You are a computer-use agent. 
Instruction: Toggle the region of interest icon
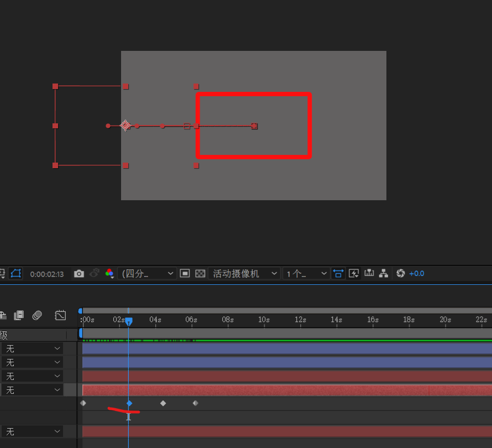[x=185, y=273]
